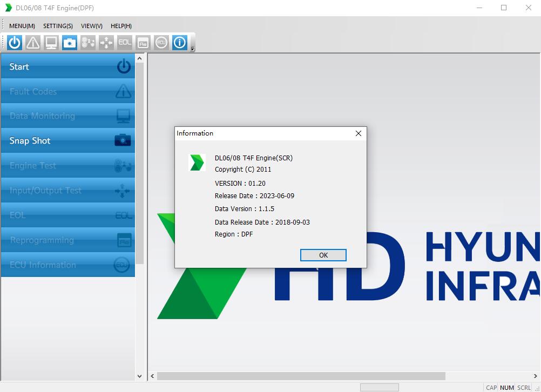Minimize the DL06/08 T4F Engine window
This screenshot has width=541, height=392.
pos(479,8)
